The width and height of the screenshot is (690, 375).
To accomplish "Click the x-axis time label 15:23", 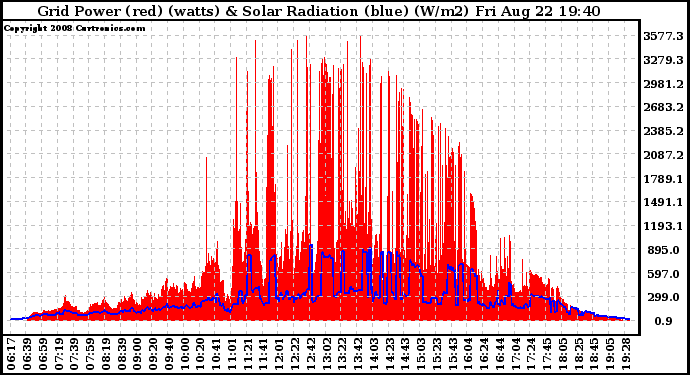I will (437, 354).
